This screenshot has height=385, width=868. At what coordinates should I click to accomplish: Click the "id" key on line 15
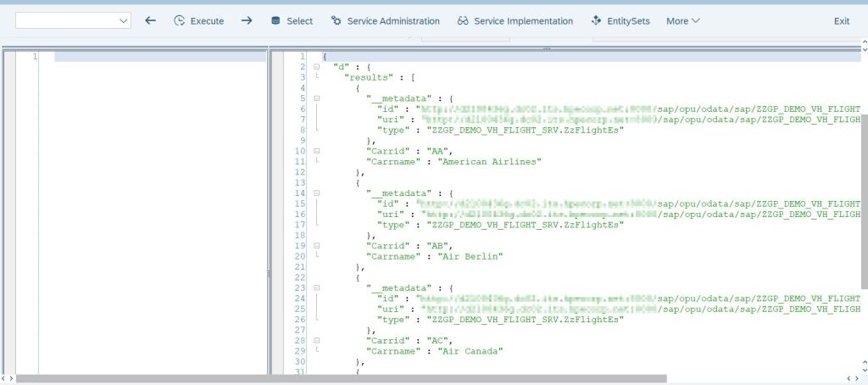click(x=388, y=204)
